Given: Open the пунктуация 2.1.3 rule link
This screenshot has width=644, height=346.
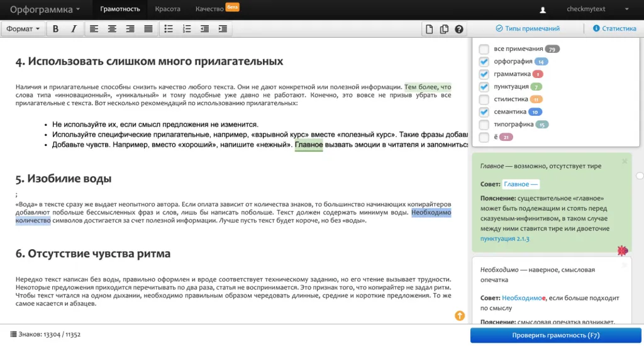Looking at the screenshot, I should (504, 239).
